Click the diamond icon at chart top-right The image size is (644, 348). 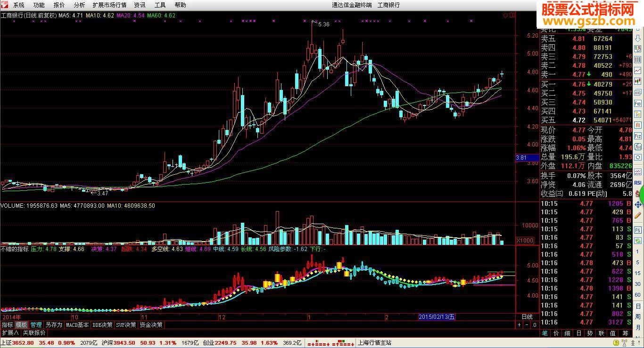[x=505, y=15]
